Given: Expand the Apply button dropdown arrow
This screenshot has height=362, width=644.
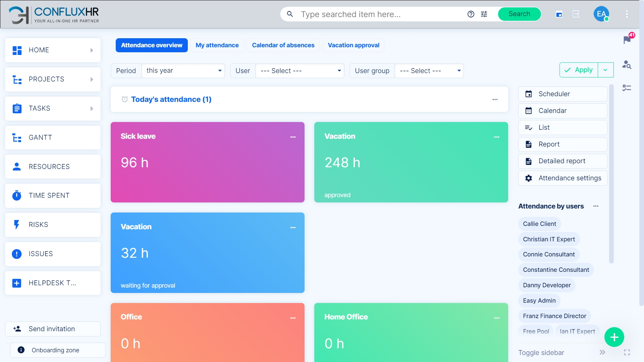Looking at the screenshot, I should coord(605,70).
